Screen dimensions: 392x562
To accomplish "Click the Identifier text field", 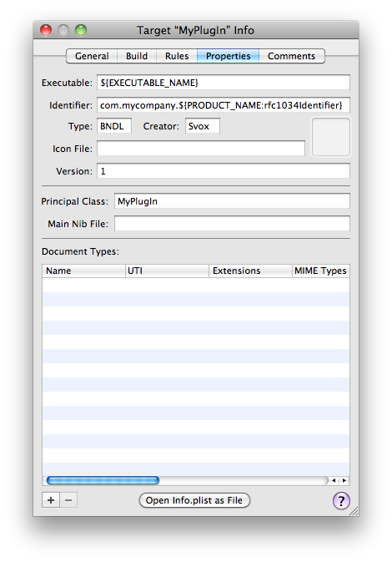I will (224, 105).
